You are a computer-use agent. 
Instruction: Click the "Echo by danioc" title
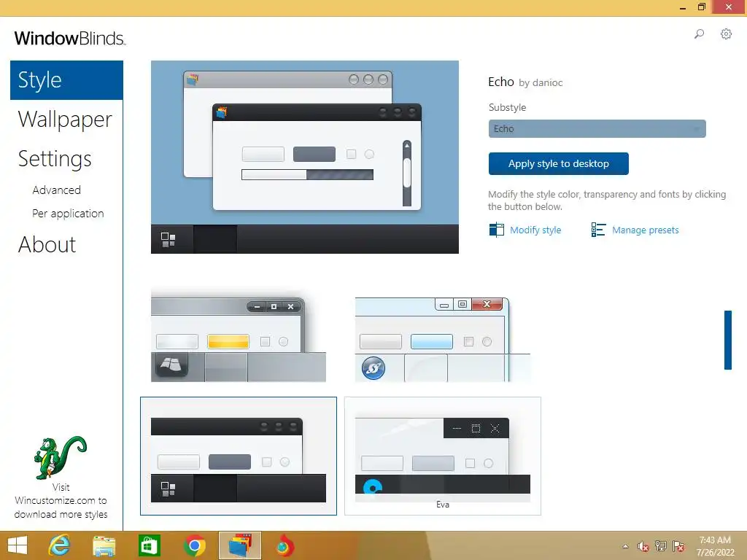[525, 82]
